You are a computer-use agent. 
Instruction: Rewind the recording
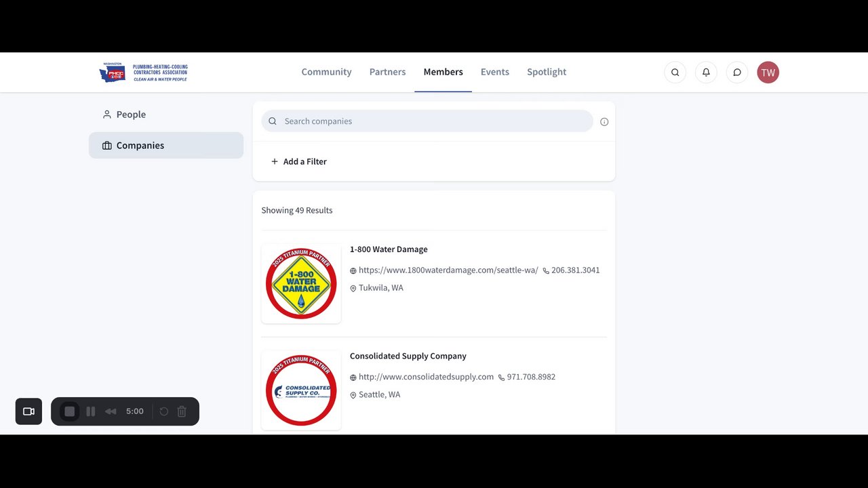coord(111,411)
